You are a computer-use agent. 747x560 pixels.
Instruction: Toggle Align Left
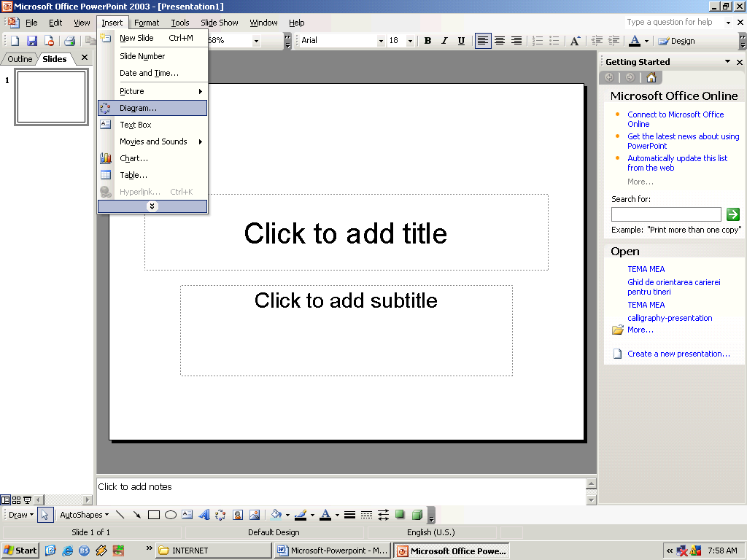pos(483,41)
